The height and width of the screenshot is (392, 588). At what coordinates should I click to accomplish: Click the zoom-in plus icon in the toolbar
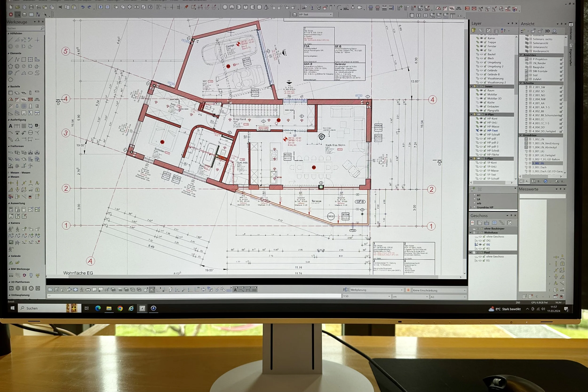tap(101, 7)
